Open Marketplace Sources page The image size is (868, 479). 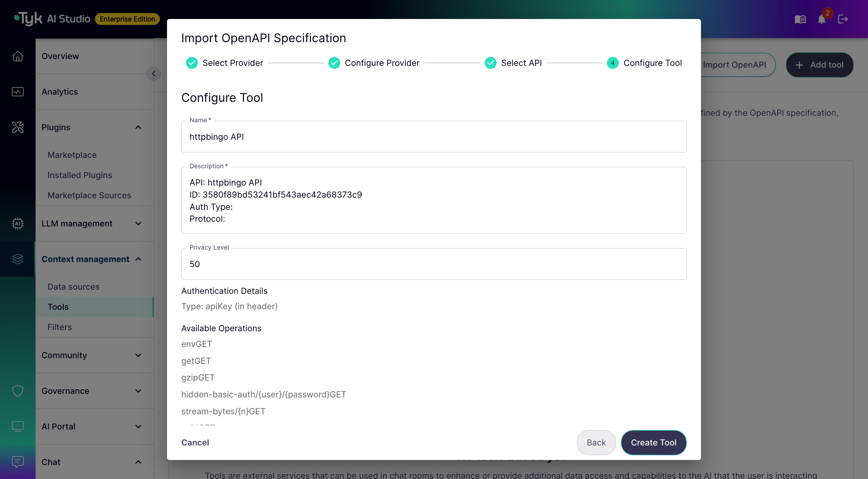(95, 195)
